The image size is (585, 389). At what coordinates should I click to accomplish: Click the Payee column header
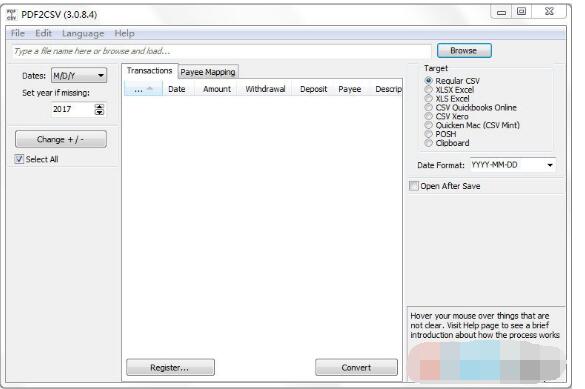[x=350, y=89]
